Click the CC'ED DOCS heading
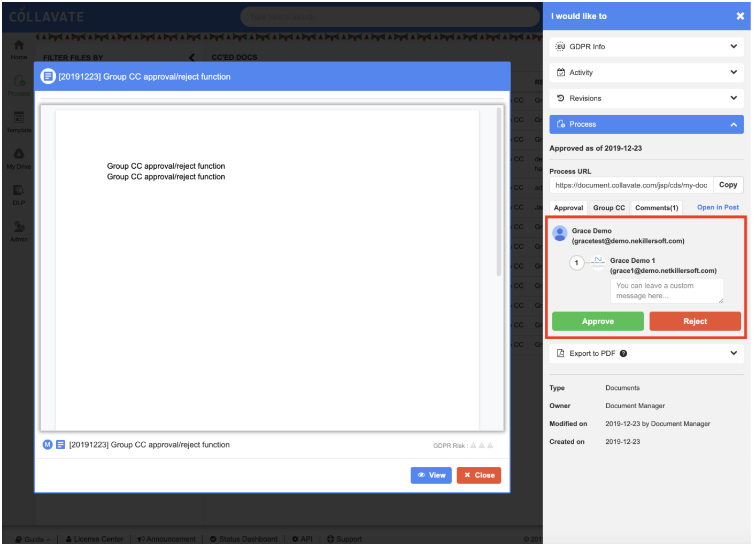The width and height of the screenshot is (756, 547). pos(234,57)
